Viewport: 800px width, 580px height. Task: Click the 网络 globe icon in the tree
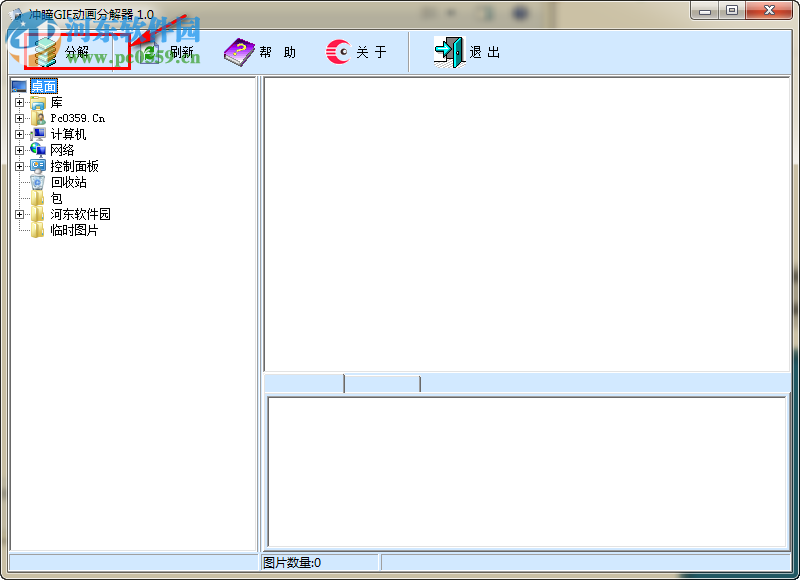click(37, 150)
